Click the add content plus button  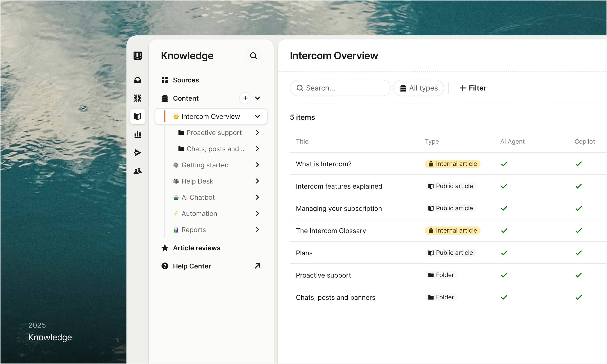pyautogui.click(x=245, y=98)
